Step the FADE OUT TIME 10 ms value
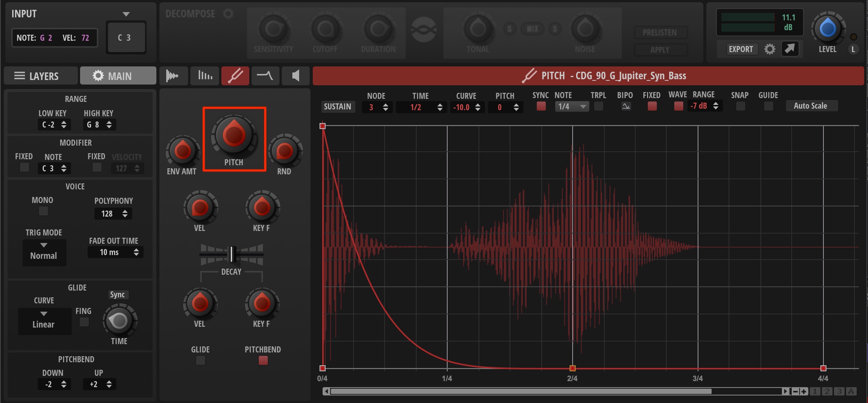 (136, 252)
